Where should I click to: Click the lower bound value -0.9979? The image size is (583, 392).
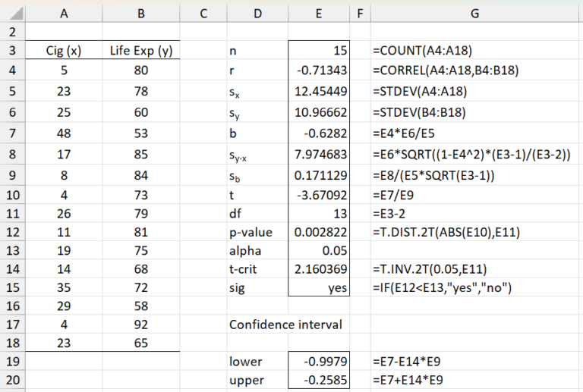pos(319,361)
